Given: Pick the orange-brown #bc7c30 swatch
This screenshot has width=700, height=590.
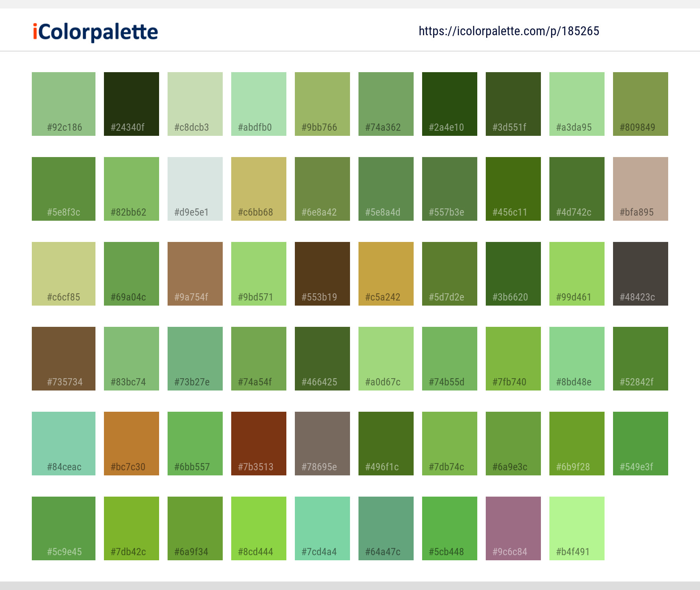Looking at the screenshot, I should coord(132,444).
